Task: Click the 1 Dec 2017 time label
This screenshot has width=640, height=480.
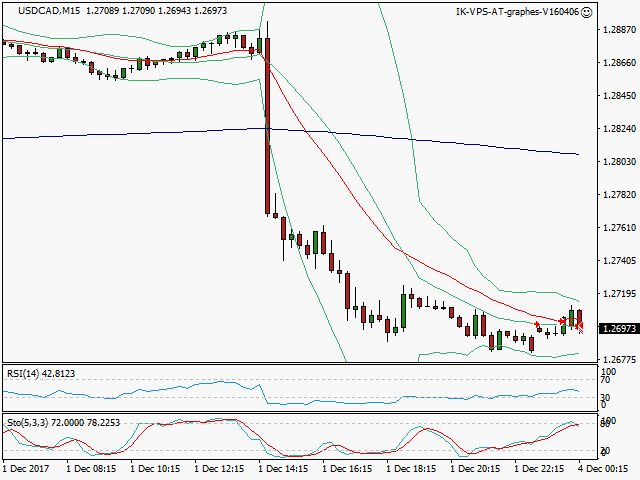Action: pyautogui.click(x=26, y=467)
